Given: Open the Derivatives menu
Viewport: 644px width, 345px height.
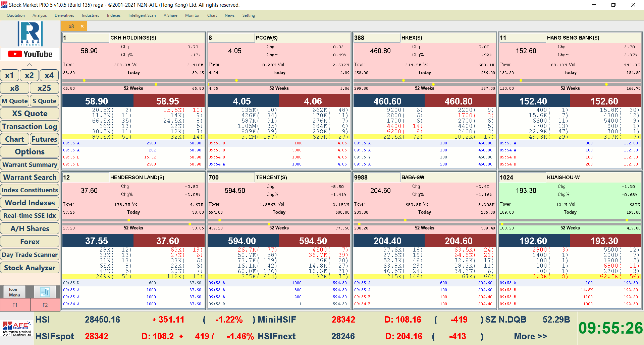Looking at the screenshot, I should 64,15.
